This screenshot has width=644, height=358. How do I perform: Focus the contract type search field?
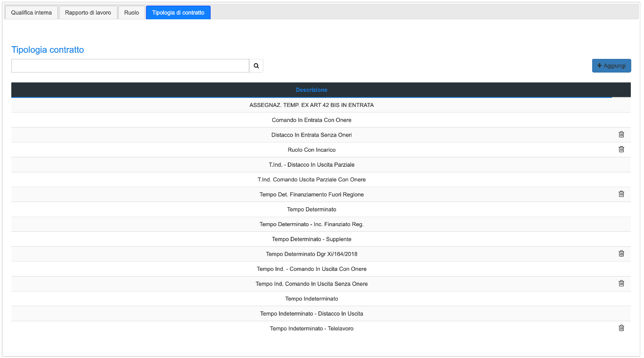pyautogui.click(x=130, y=66)
